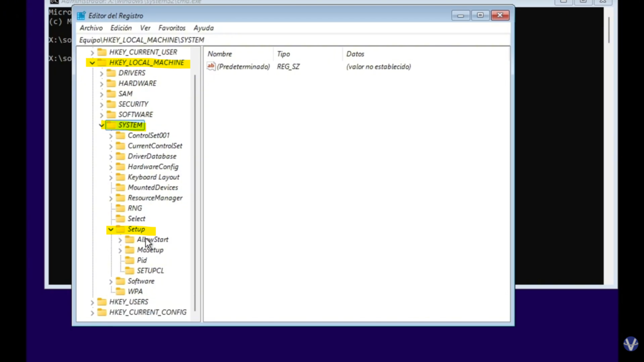Open the Edición menu

click(121, 28)
